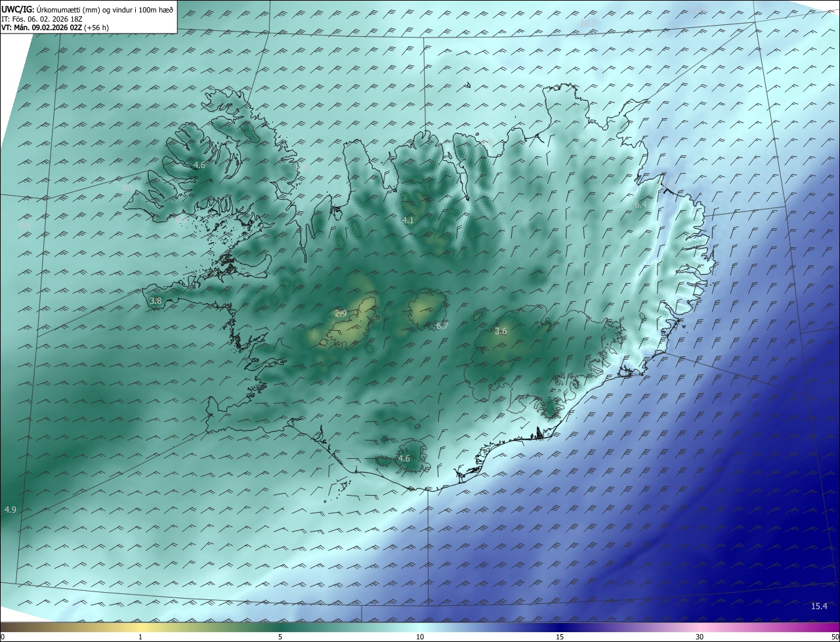The width and height of the screenshot is (840, 642).
Task: Pick the pink color band above tick 30
Action: (x=700, y=627)
